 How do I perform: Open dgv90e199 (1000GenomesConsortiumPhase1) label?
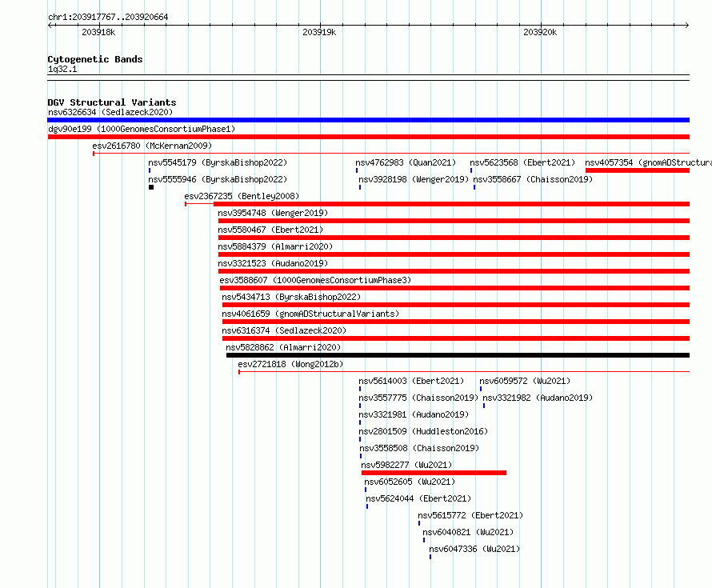pyautogui.click(x=142, y=129)
